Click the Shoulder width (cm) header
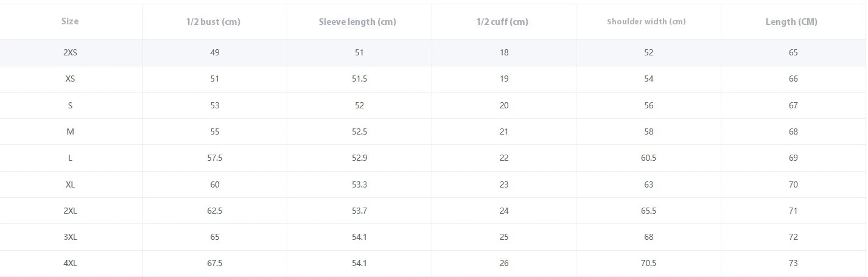The width and height of the screenshot is (868, 277). (x=646, y=22)
